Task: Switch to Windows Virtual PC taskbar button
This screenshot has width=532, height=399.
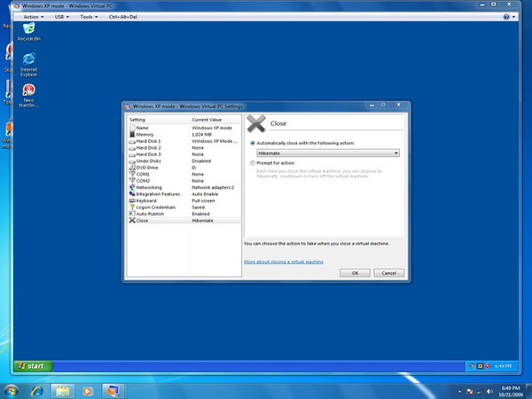Action: coord(113,391)
